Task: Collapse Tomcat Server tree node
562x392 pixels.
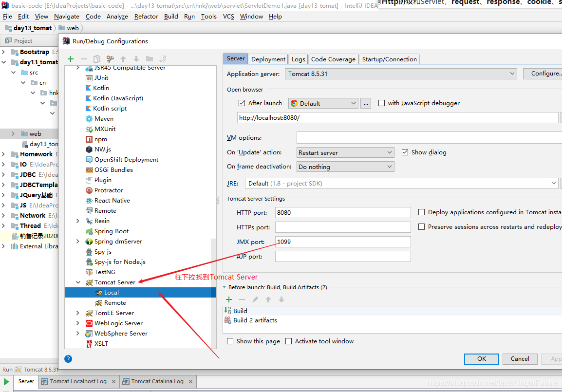Action: [x=78, y=282]
